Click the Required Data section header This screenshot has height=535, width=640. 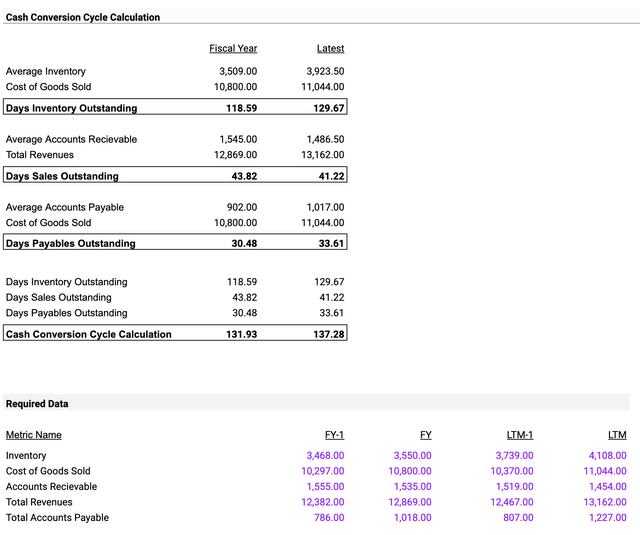(37, 404)
